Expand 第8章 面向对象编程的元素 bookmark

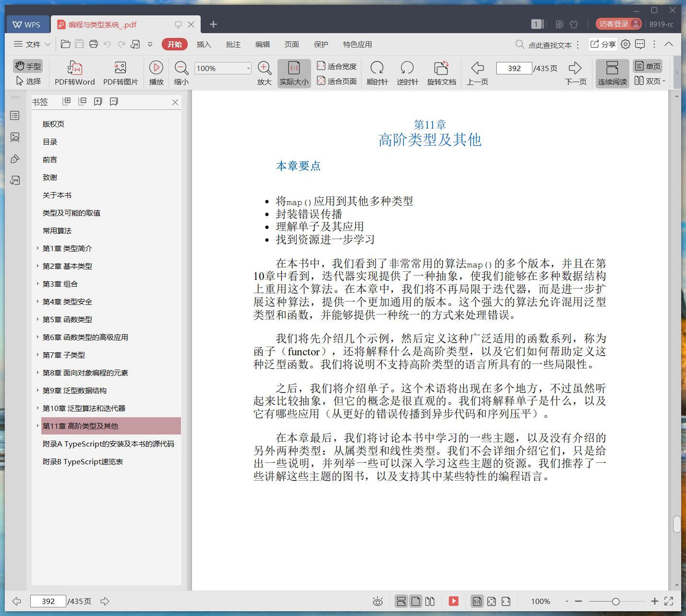(38, 373)
